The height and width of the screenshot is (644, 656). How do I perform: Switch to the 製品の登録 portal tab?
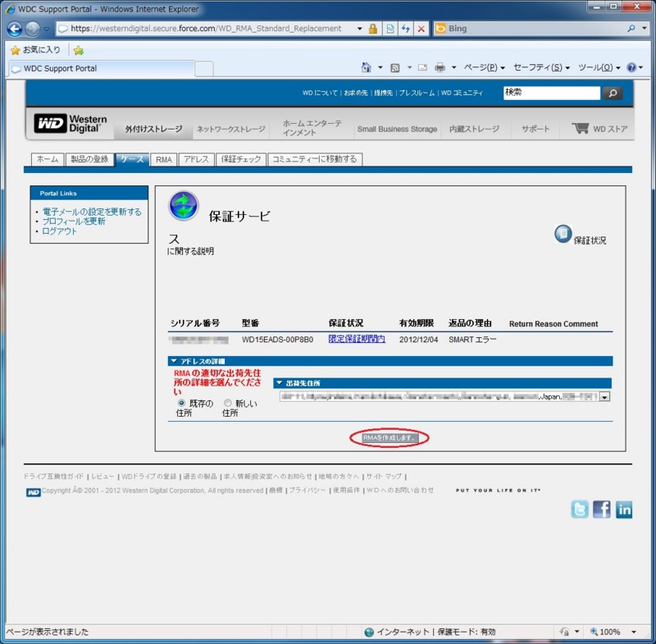(89, 159)
